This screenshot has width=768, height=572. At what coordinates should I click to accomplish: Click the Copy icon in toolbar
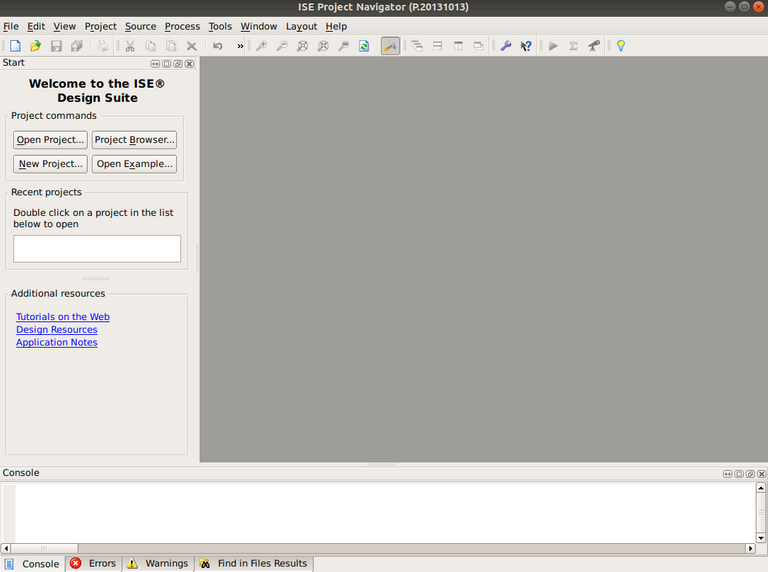coord(151,46)
